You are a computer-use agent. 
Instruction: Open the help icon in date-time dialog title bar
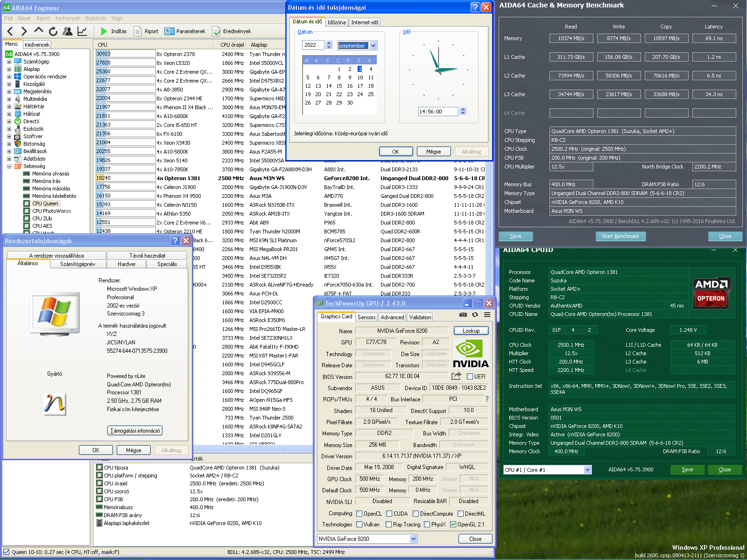pos(475,7)
